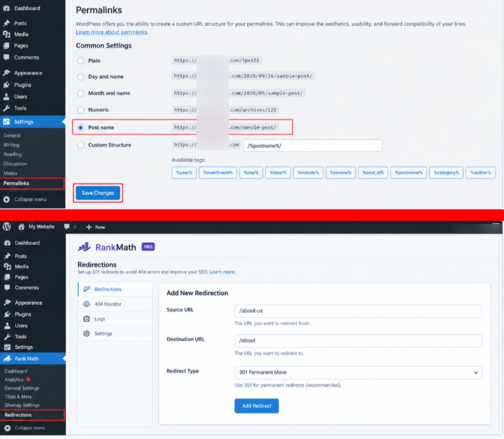Click Dashboard icon in top Permalinks sidebar
Screen dimensions: 504x439
point(6,8)
